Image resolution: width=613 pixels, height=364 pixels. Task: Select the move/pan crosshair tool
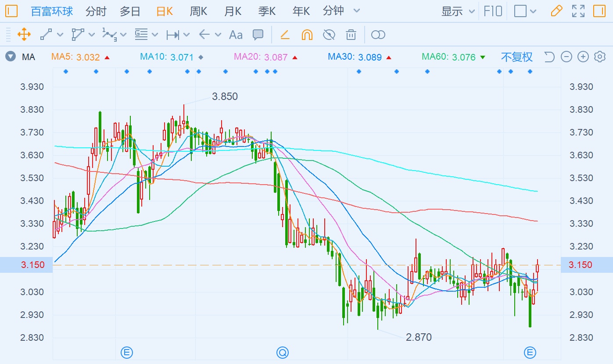(x=24, y=34)
